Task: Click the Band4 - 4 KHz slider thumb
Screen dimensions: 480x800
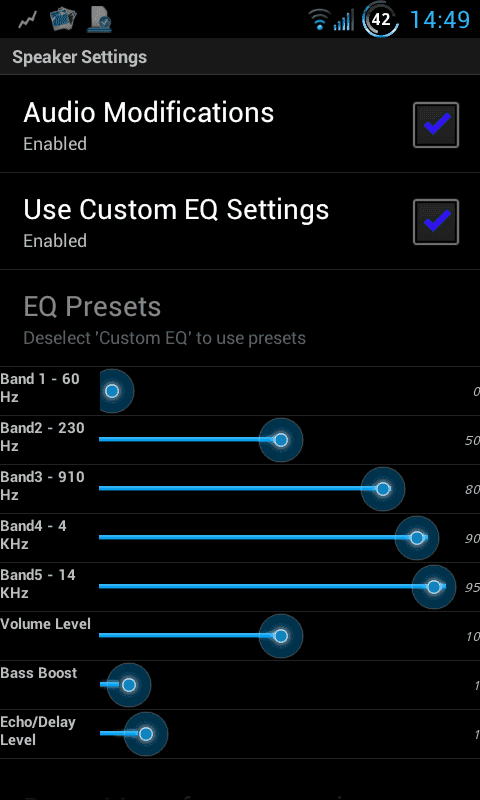Action: pos(417,538)
